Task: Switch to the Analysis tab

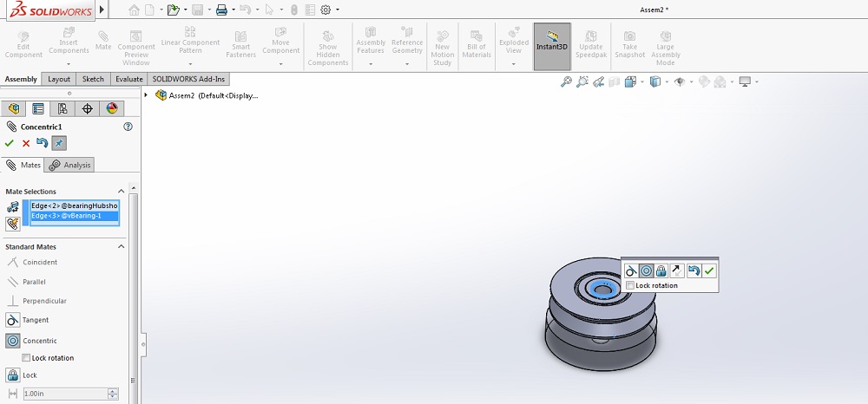Action: point(69,165)
